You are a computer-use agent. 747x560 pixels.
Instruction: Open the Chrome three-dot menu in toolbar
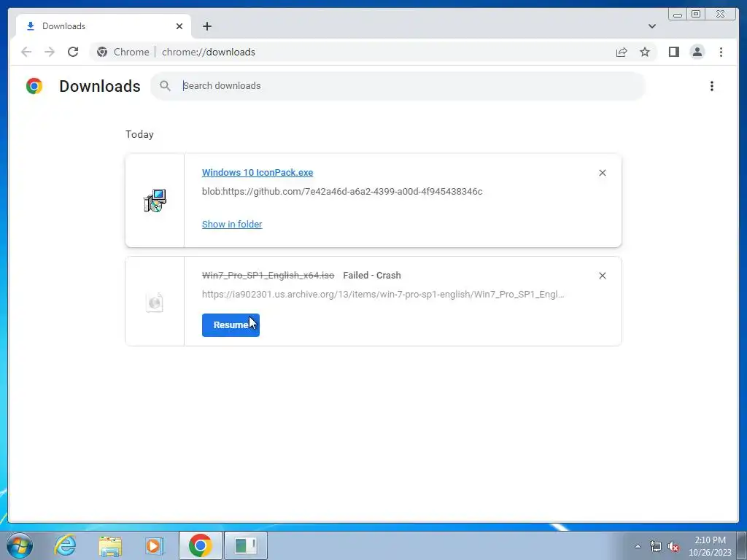pyautogui.click(x=721, y=52)
